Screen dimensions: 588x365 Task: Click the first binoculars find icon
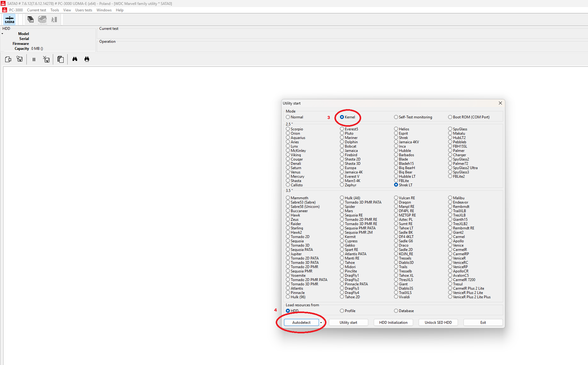pyautogui.click(x=75, y=59)
